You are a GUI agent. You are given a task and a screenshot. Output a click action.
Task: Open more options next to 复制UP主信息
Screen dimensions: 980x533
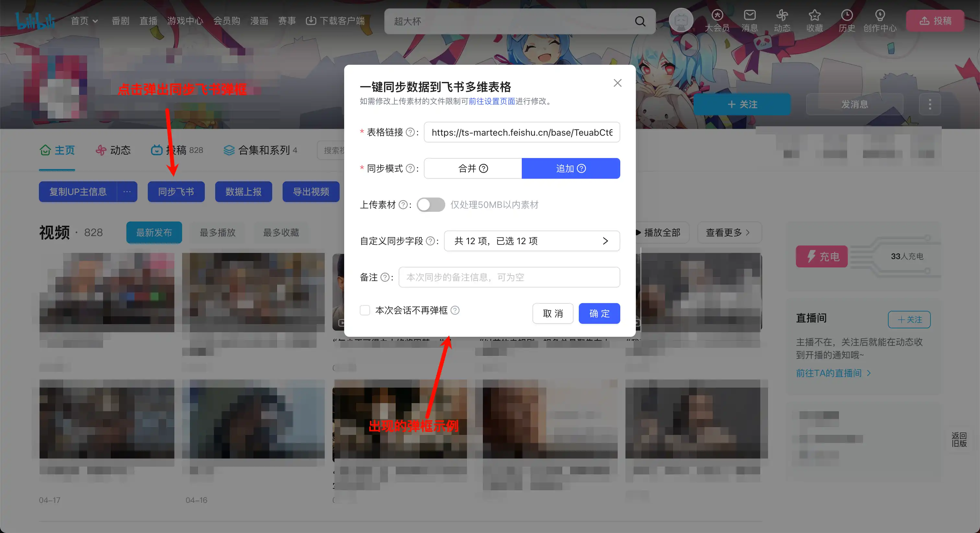[x=127, y=192]
